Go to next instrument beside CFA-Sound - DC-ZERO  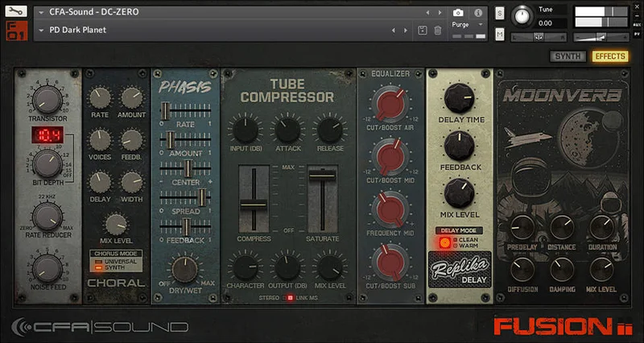440,13
